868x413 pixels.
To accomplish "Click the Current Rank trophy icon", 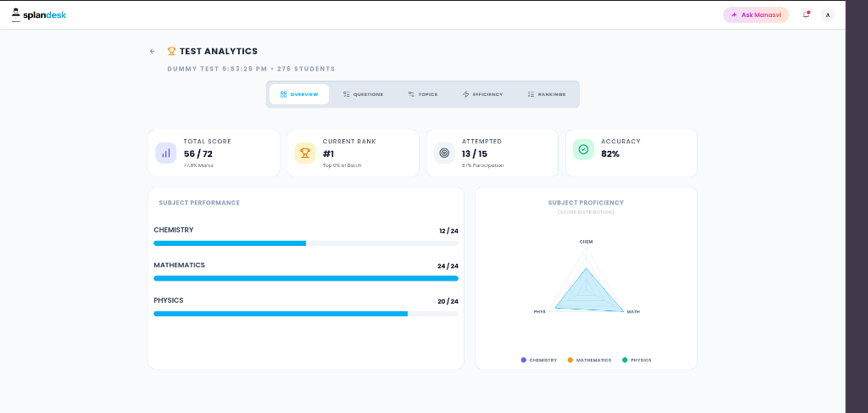I will pyautogui.click(x=304, y=153).
